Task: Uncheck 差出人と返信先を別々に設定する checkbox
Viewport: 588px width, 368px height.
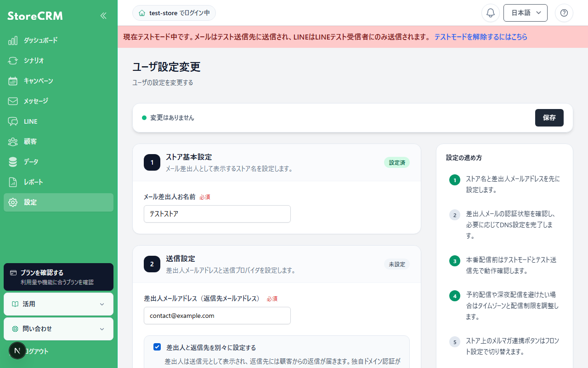Action: (157, 347)
